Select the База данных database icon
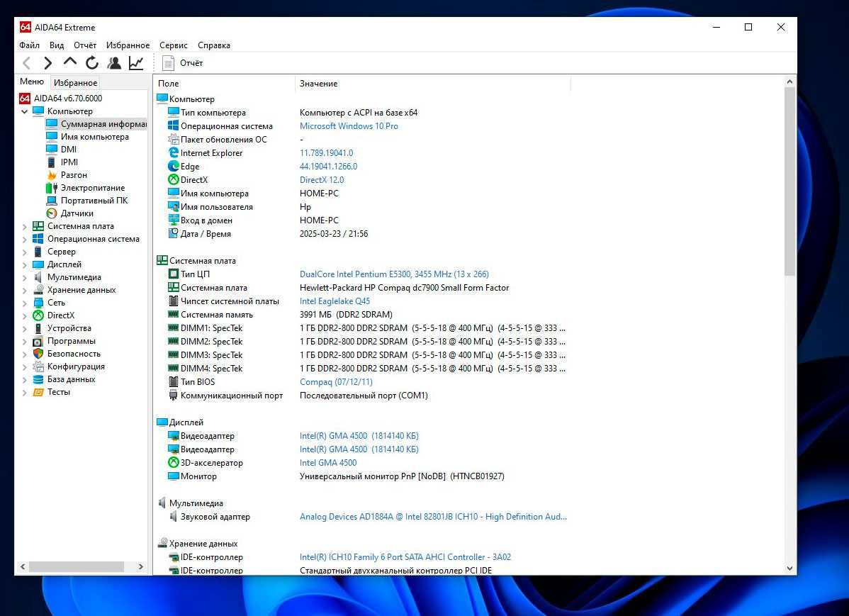Image resolution: width=849 pixels, height=616 pixels. pos(38,379)
